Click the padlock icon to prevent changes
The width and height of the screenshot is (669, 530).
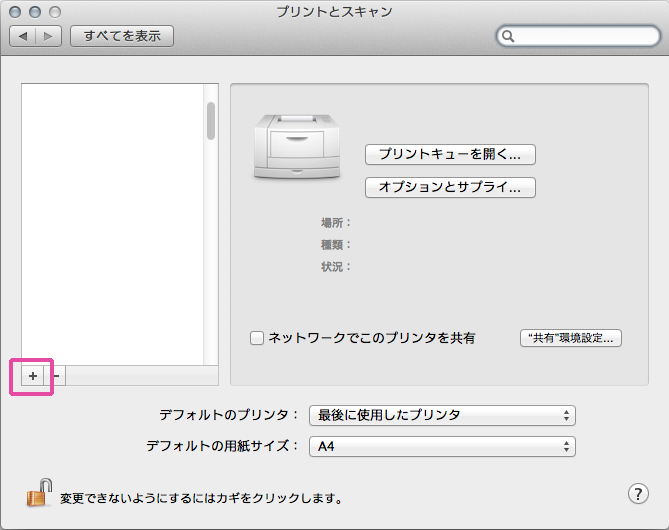coord(38,493)
